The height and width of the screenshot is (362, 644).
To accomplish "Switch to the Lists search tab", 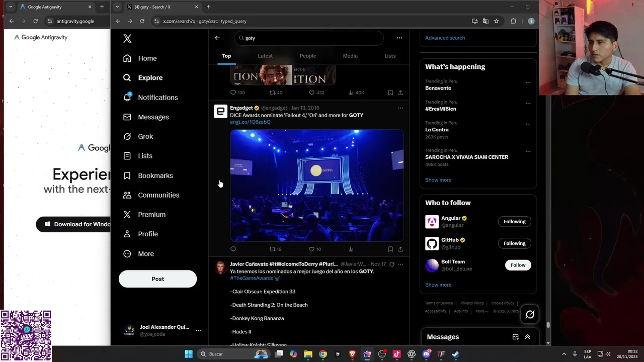I will point(390,56).
